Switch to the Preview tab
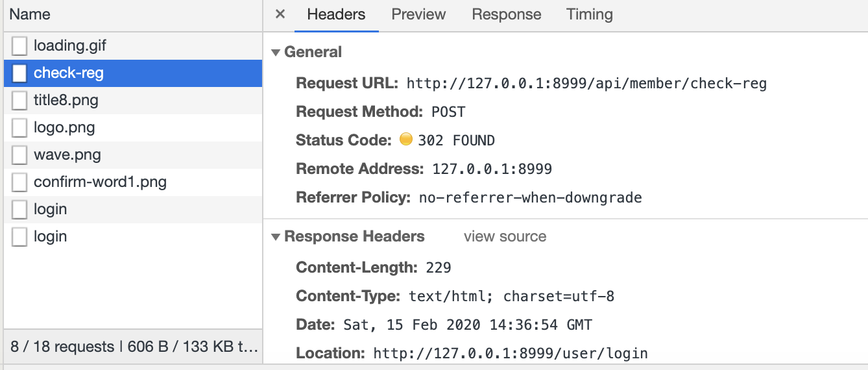 pos(418,14)
